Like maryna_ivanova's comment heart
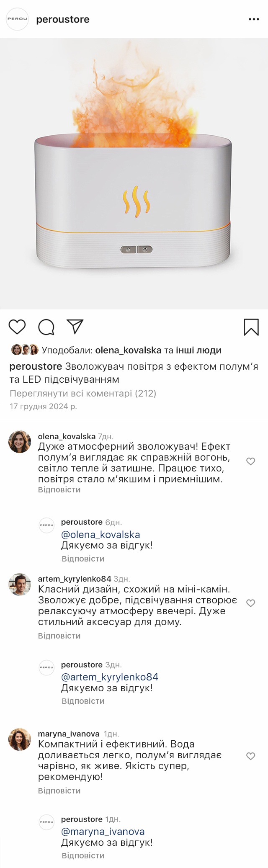Image resolution: width=268 pixels, height=868 pixels. (x=250, y=756)
